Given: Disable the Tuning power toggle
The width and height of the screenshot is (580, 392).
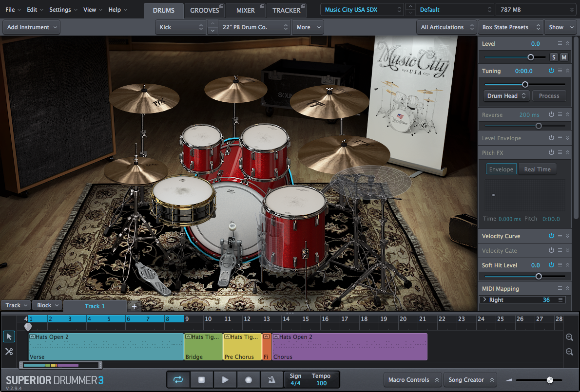Looking at the screenshot, I should click(x=551, y=71).
